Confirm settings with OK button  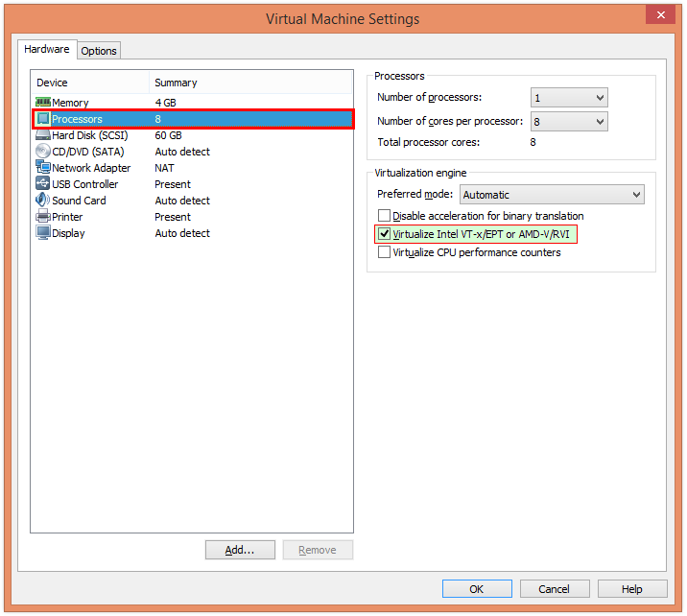pyautogui.click(x=477, y=589)
